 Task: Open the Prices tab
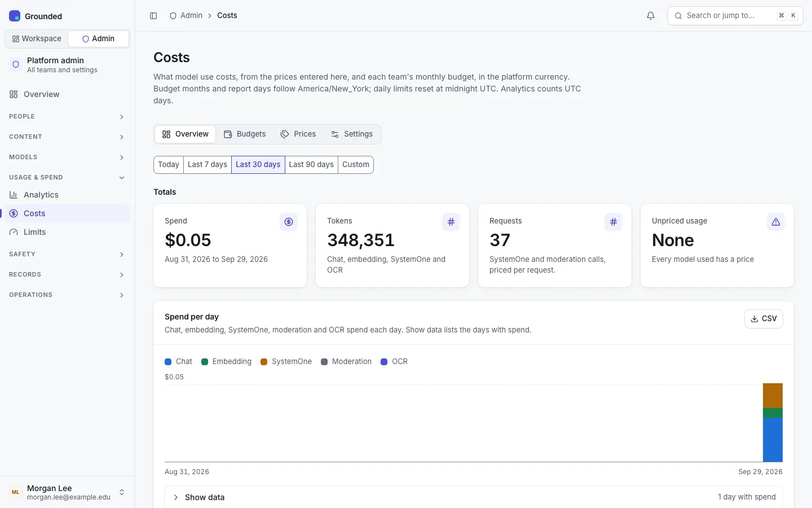298,134
